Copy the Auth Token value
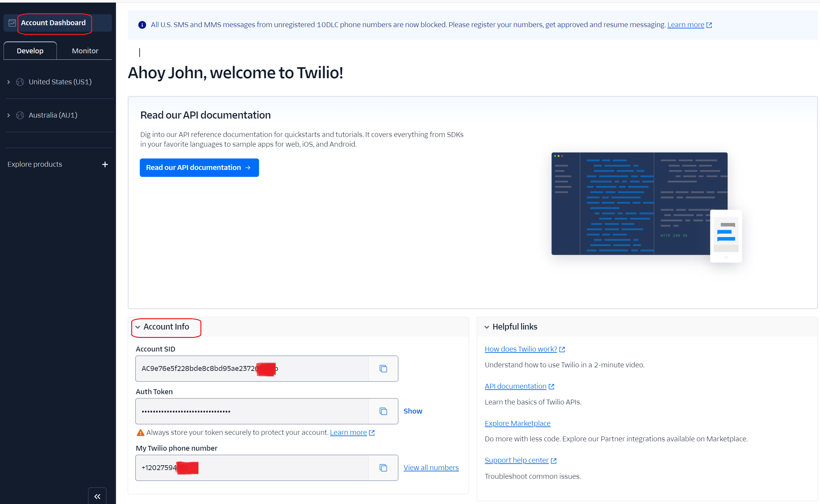The image size is (820, 504). click(x=383, y=411)
